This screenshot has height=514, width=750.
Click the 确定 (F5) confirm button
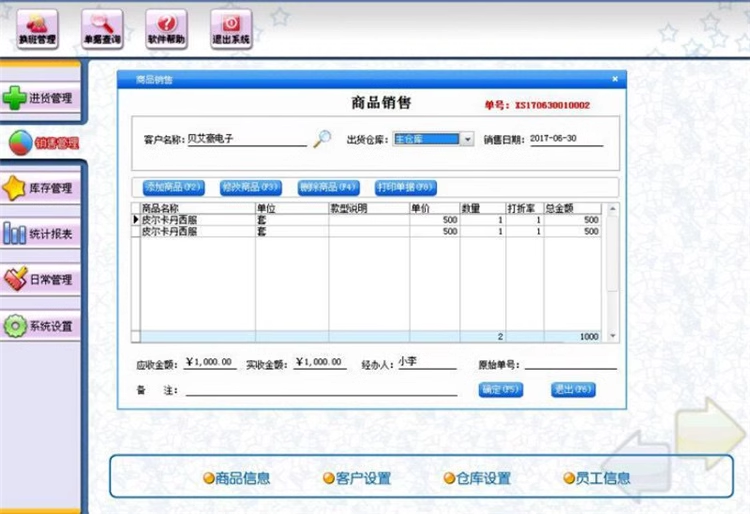tap(501, 390)
